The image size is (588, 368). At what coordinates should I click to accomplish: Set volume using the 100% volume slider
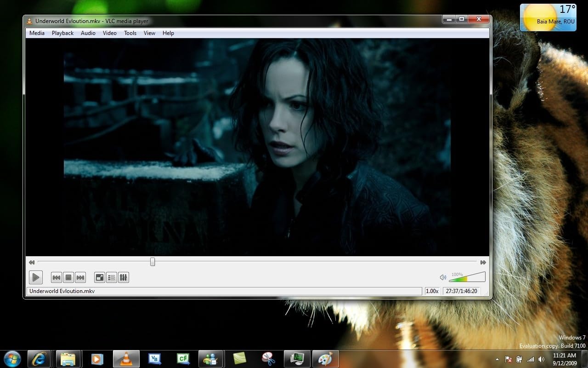tap(466, 278)
